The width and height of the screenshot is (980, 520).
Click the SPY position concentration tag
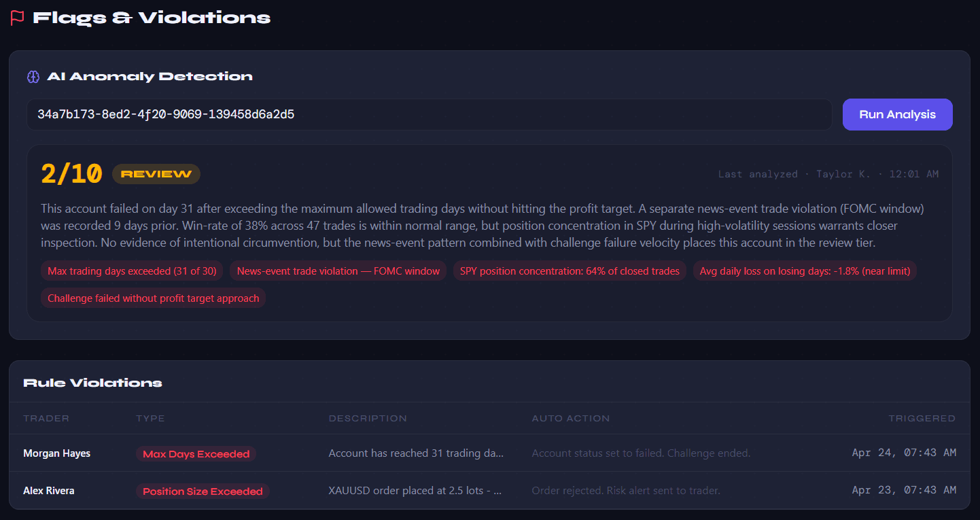[x=570, y=271]
